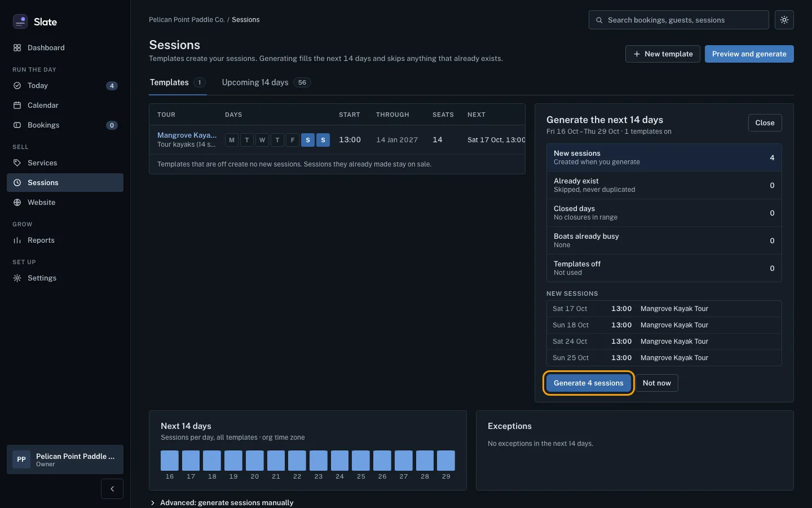Click the Exceptions panel heading
The image size is (812, 508).
510,426
